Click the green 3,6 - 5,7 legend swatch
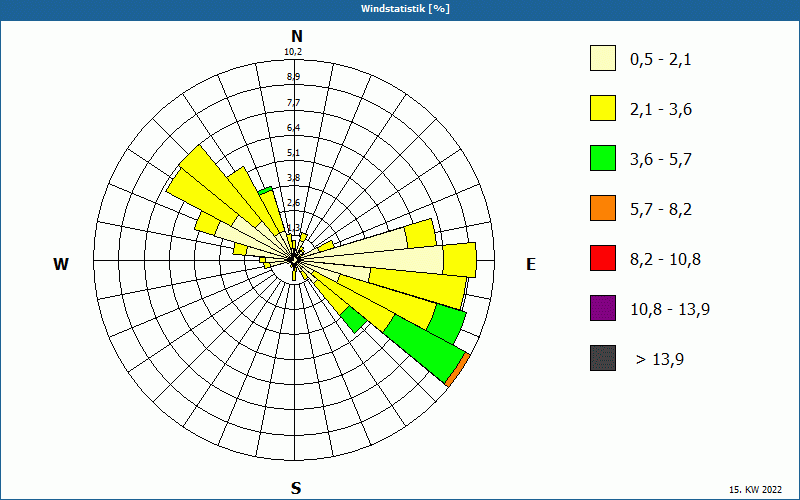This screenshot has height=500, width=800. (603, 158)
